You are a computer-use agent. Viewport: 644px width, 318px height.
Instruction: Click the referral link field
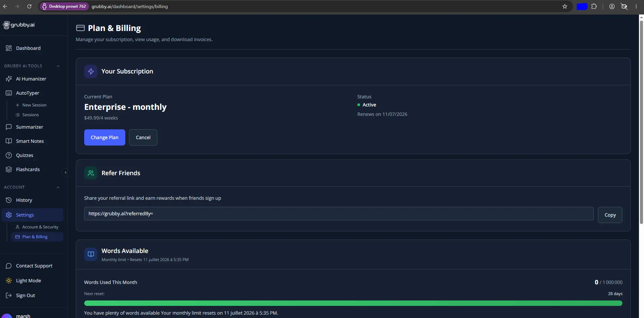coord(339,214)
